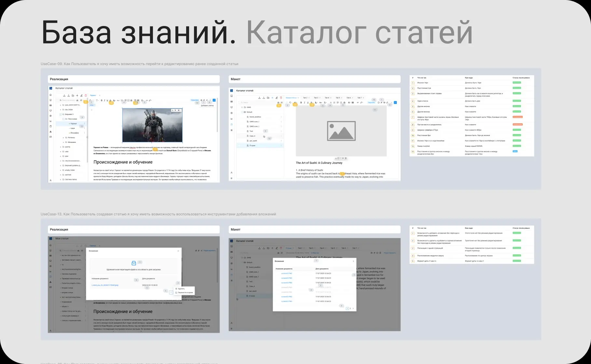Open home icon in UseCase-09 Реализация sidebar

tap(50, 95)
